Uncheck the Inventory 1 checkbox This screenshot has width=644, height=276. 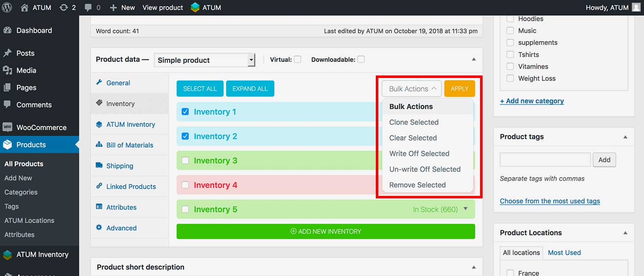[x=185, y=112]
